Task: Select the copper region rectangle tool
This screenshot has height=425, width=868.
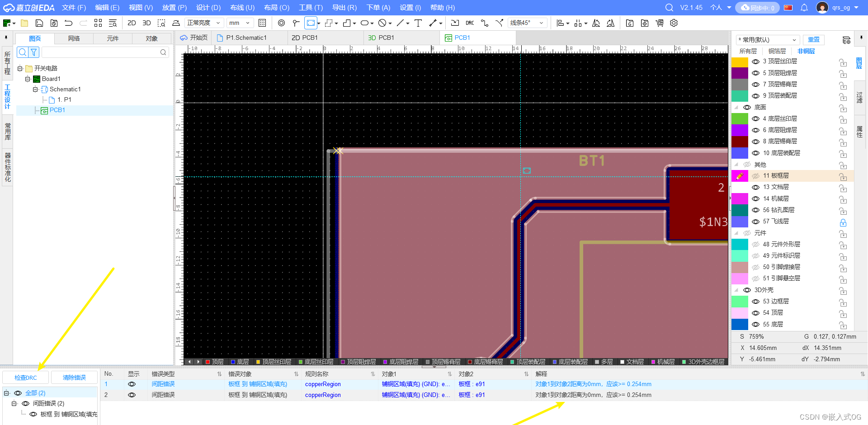Action: click(x=311, y=23)
